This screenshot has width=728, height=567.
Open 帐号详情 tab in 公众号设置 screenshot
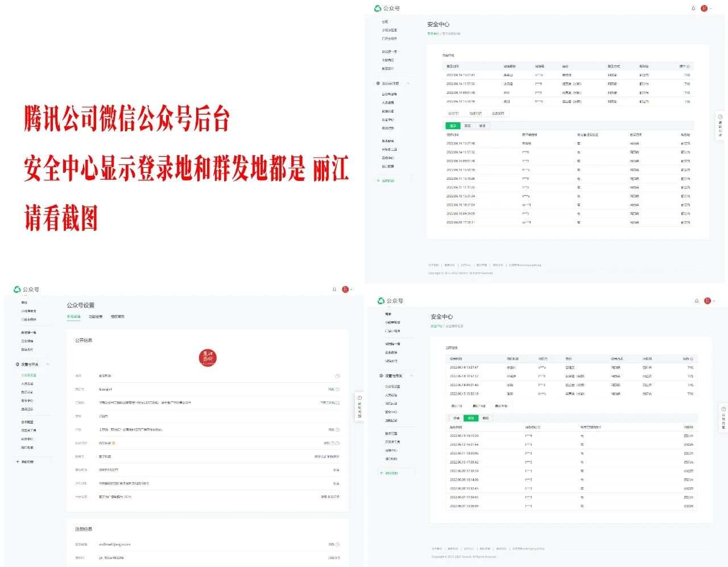pos(74,317)
